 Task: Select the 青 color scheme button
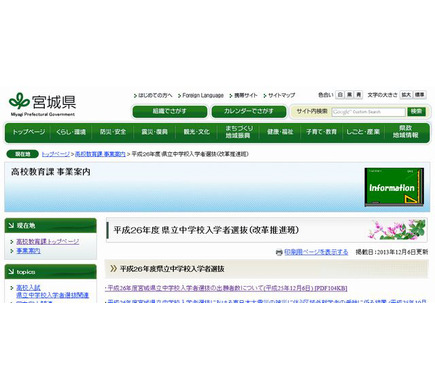pos(358,95)
